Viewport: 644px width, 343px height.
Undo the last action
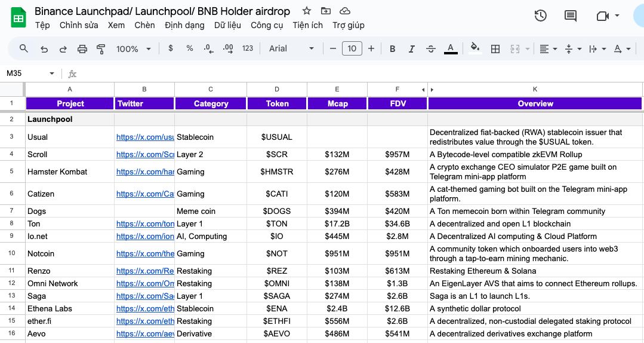[44, 49]
